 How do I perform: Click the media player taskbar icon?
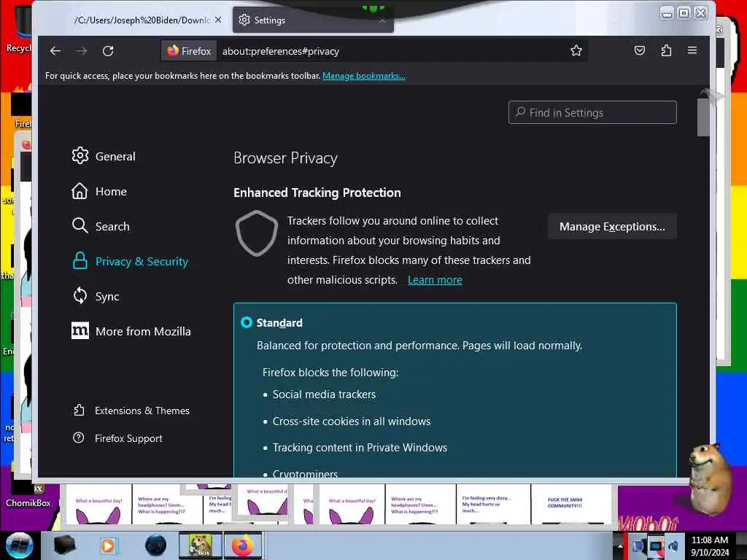(109, 545)
